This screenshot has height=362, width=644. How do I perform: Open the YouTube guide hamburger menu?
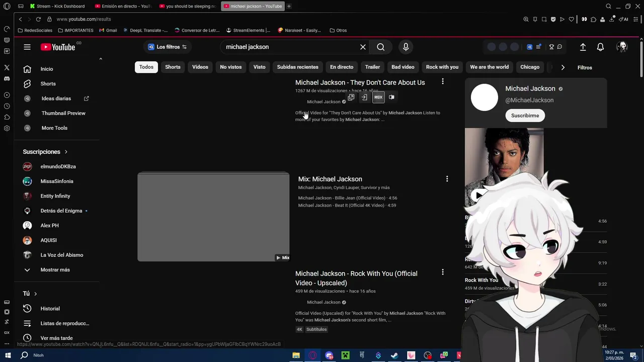point(27,47)
